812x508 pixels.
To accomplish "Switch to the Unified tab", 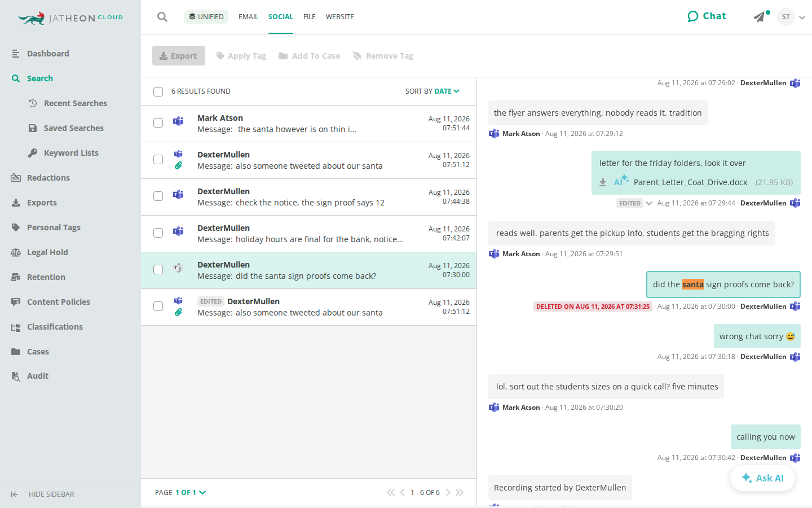I will [x=206, y=17].
